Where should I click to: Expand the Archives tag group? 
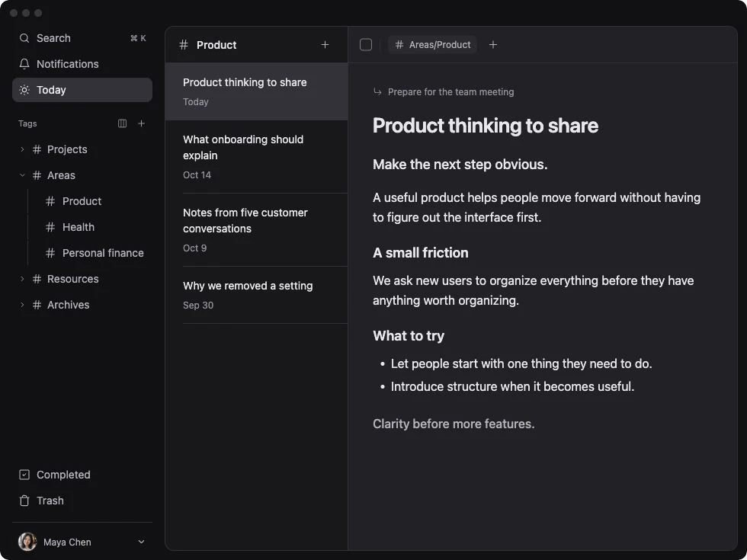click(x=22, y=305)
